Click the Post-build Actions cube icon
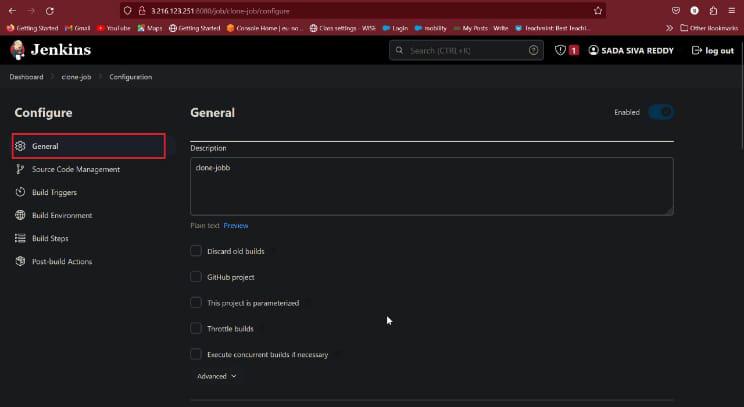The image size is (744, 407). (20, 261)
